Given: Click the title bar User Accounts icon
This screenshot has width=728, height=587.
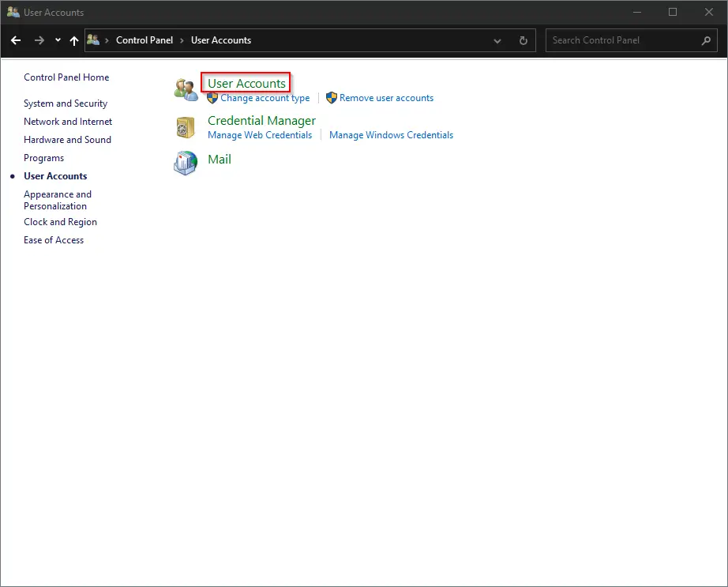Looking at the screenshot, I should pyautogui.click(x=13, y=12).
